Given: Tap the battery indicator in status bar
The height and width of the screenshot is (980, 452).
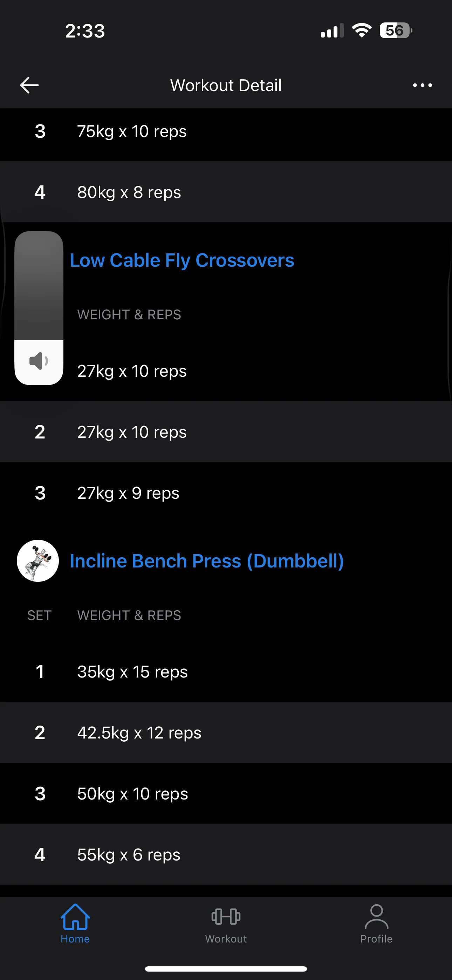Looking at the screenshot, I should (396, 30).
